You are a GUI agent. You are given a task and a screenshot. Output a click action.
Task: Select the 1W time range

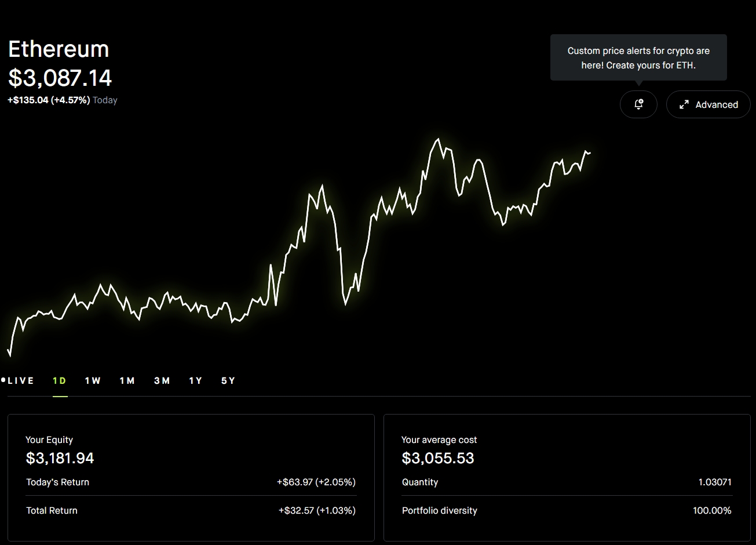(x=93, y=380)
